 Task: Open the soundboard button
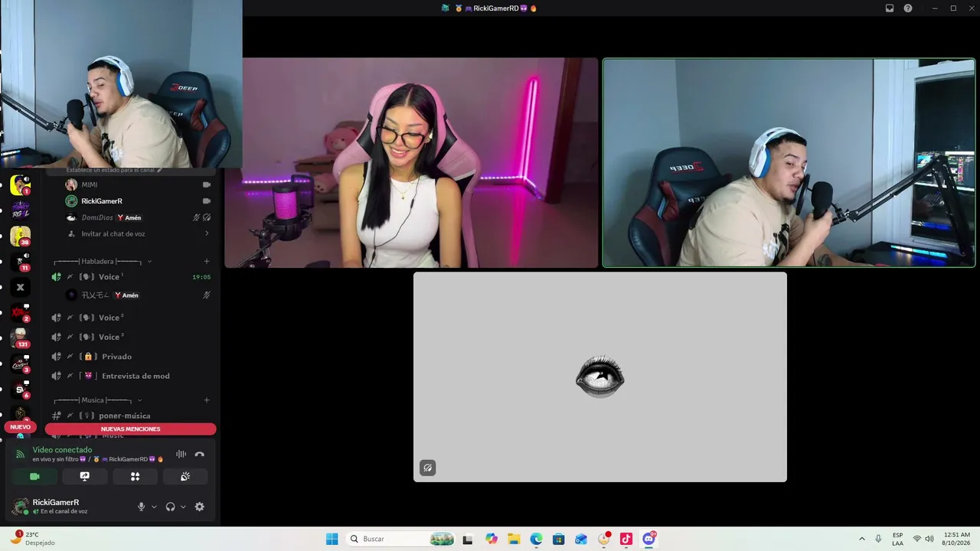tap(185, 476)
